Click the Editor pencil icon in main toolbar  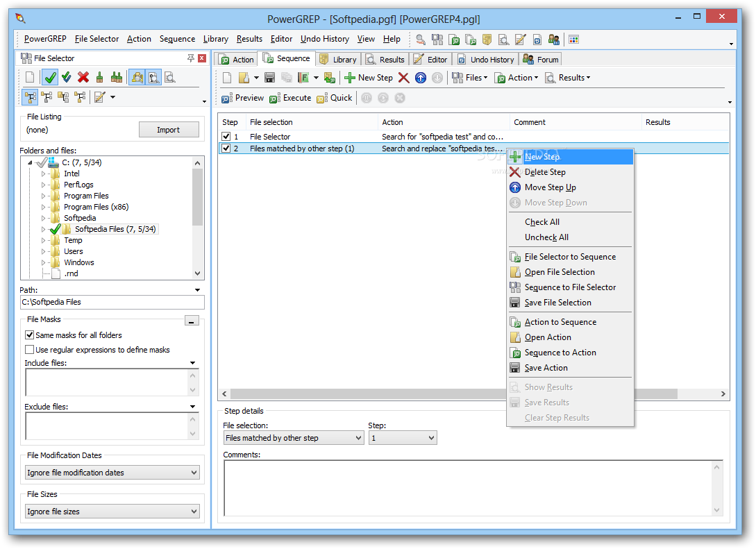click(520, 40)
